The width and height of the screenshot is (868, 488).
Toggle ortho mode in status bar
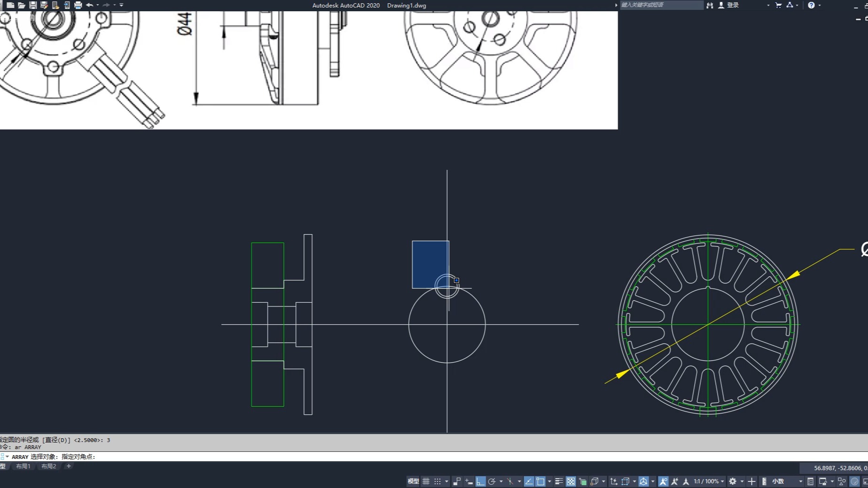point(480,481)
